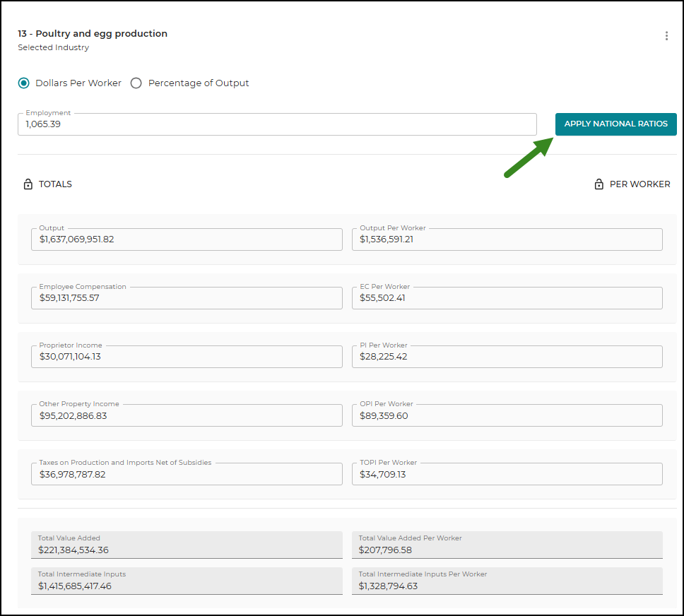
Task: Open the three-dot options menu
Action: pyautogui.click(x=666, y=36)
